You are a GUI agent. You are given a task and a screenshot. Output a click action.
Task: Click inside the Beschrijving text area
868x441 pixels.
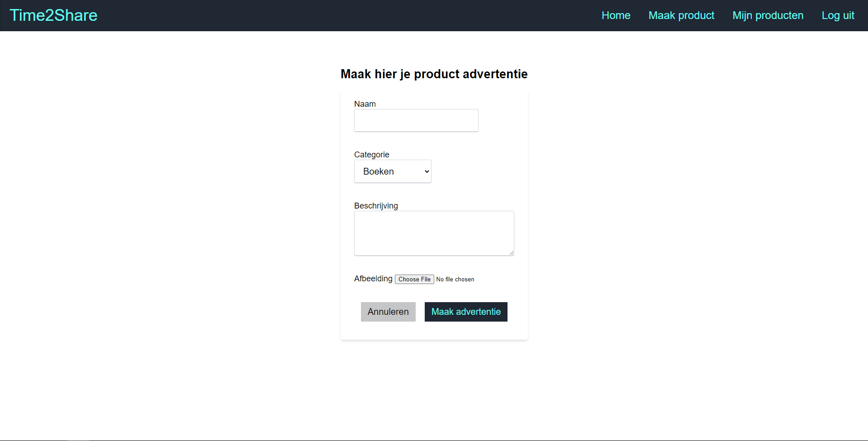pos(434,233)
